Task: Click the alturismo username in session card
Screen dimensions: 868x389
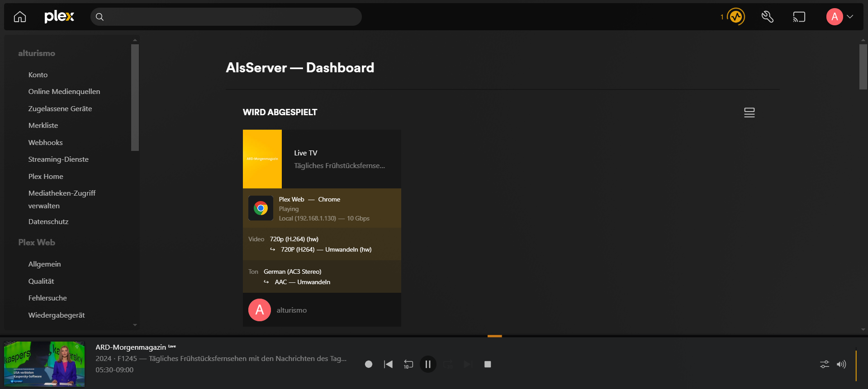Action: click(292, 310)
